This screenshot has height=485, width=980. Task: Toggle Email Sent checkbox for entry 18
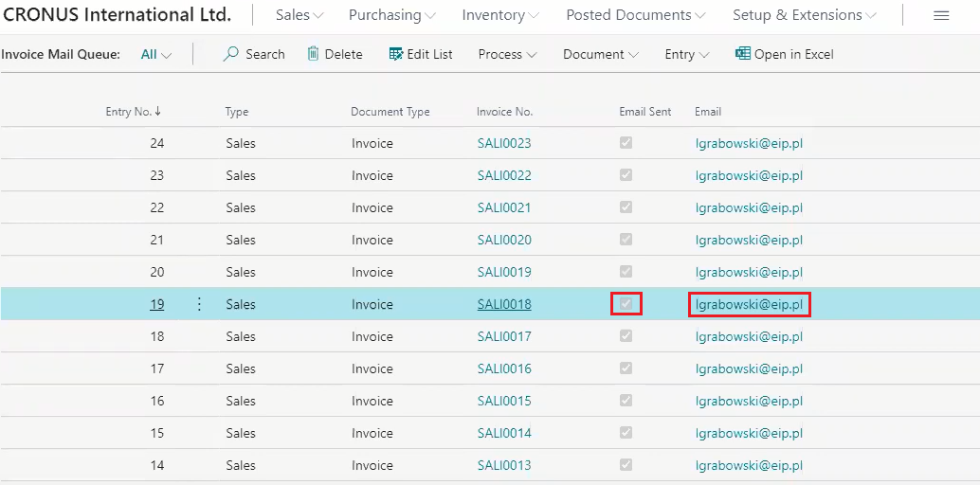(x=626, y=336)
